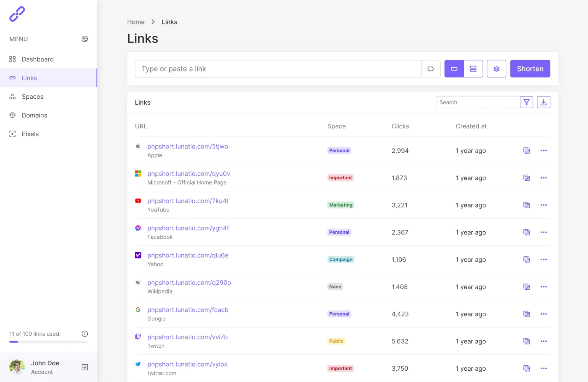The height and width of the screenshot is (382, 588).
Task: Show info about links usage limit
Action: coord(85,334)
